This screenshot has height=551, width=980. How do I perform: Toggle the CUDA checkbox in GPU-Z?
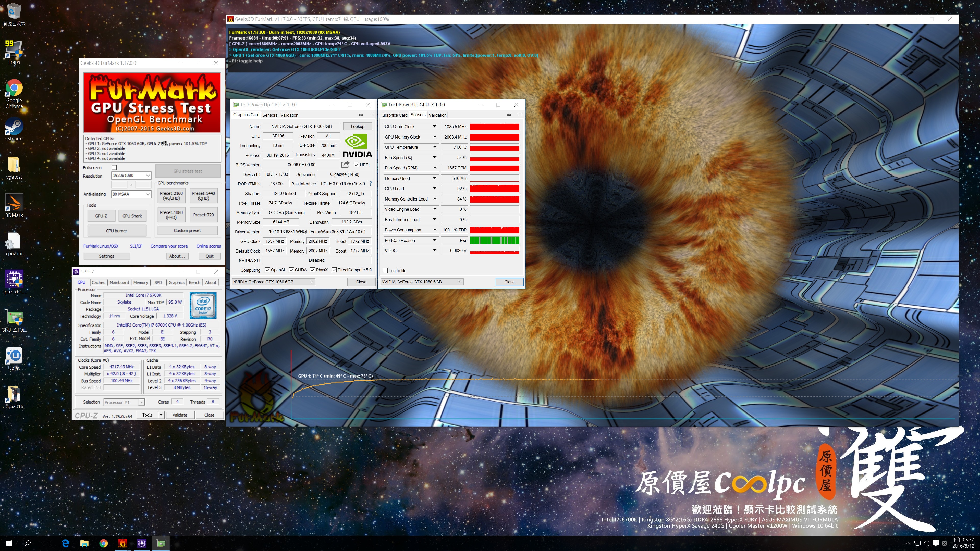click(x=291, y=270)
